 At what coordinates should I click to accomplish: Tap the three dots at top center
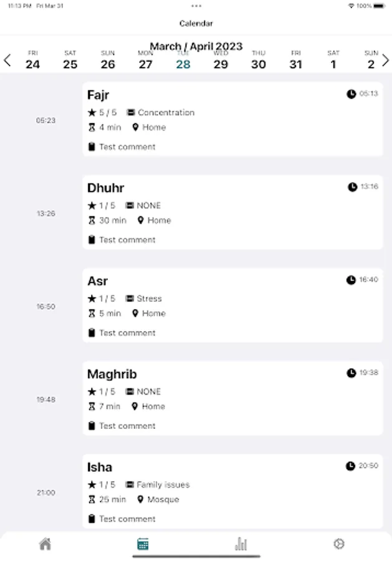coord(196,6)
